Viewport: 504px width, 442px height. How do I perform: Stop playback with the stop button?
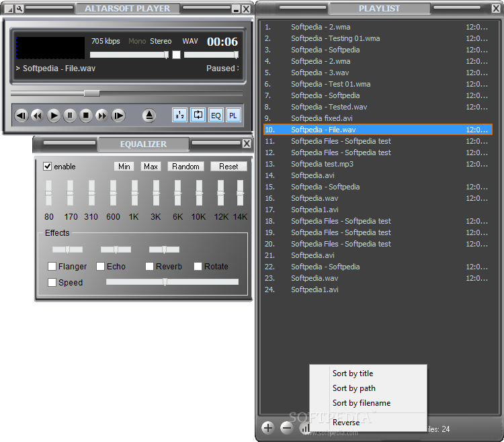pyautogui.click(x=86, y=116)
